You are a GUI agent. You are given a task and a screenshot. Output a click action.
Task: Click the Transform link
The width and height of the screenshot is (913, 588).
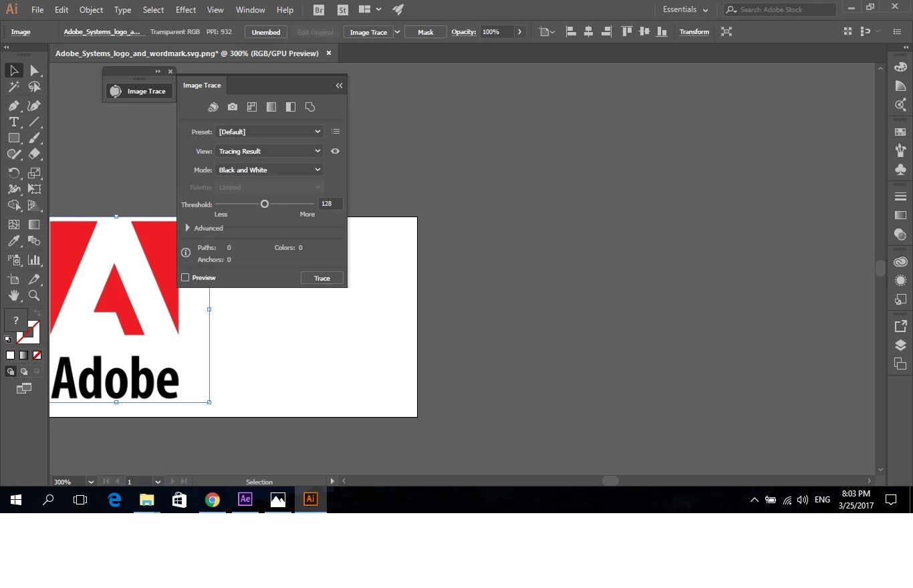click(x=694, y=32)
